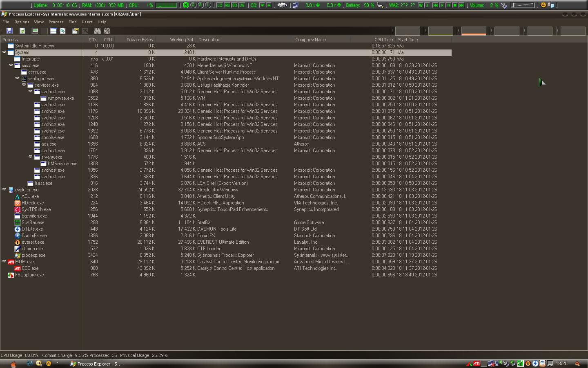Click the CD eject down arrow

pos(263,5)
